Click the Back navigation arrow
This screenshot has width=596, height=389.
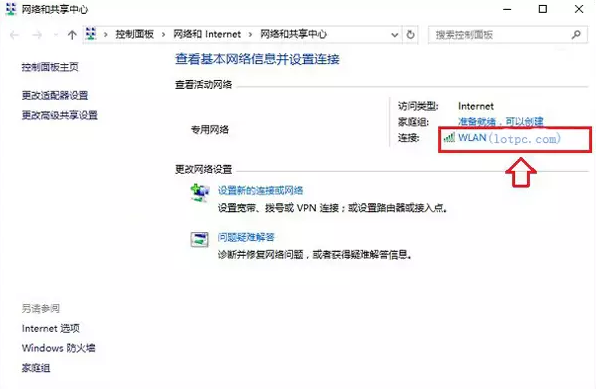pyautogui.click(x=14, y=35)
